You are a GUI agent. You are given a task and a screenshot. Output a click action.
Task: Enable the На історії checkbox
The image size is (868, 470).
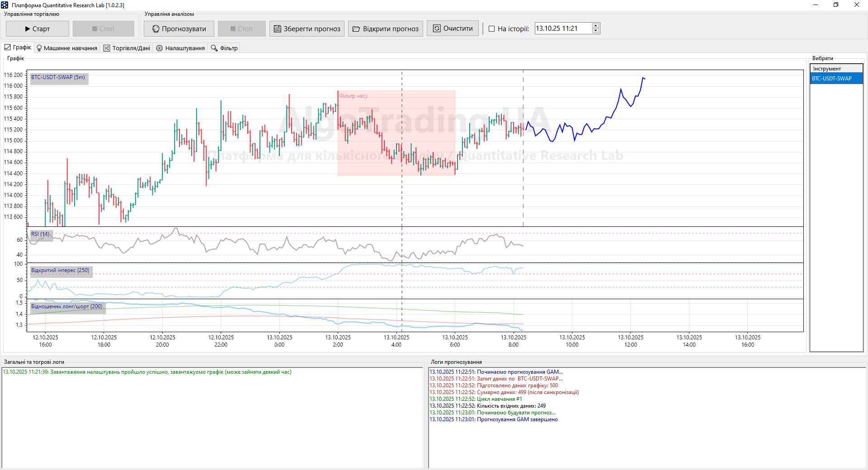click(x=492, y=29)
